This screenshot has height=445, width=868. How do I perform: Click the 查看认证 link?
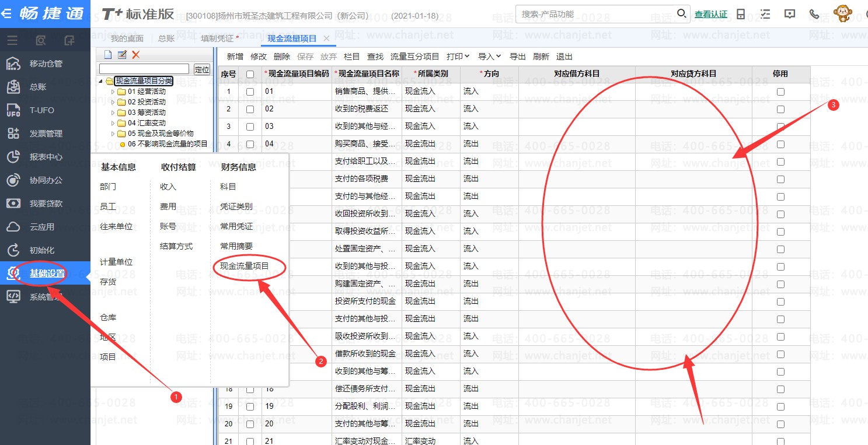(x=710, y=14)
